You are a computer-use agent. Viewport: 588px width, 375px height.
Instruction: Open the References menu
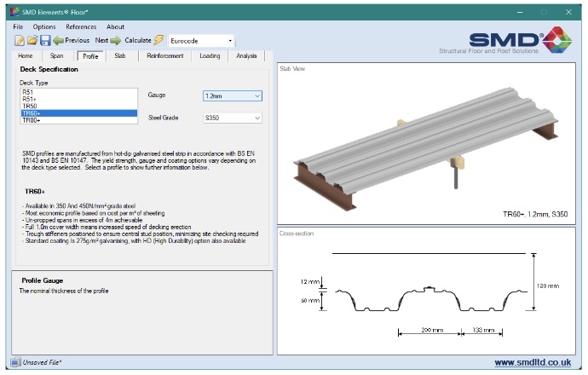pyautogui.click(x=81, y=26)
